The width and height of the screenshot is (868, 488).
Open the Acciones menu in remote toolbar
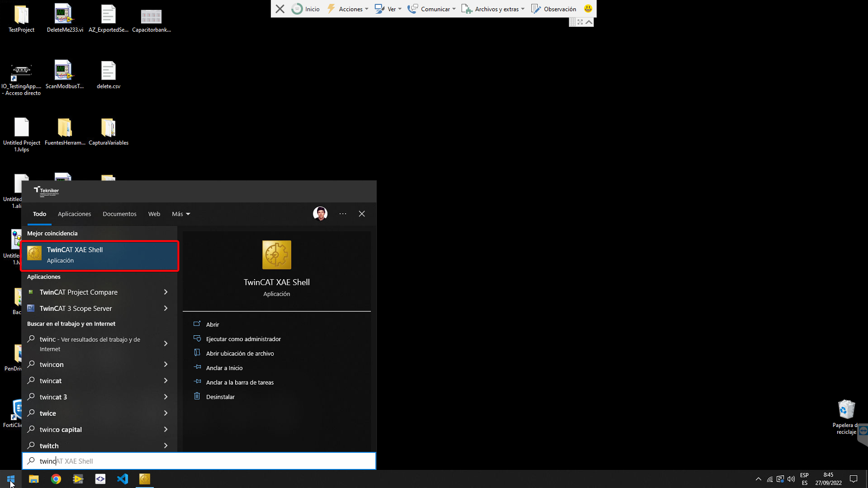pyautogui.click(x=347, y=9)
